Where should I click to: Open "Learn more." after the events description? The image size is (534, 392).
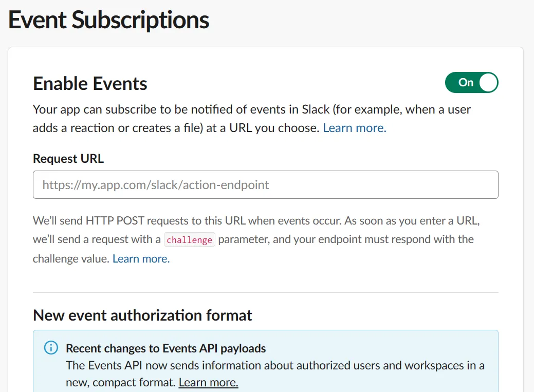354,127
